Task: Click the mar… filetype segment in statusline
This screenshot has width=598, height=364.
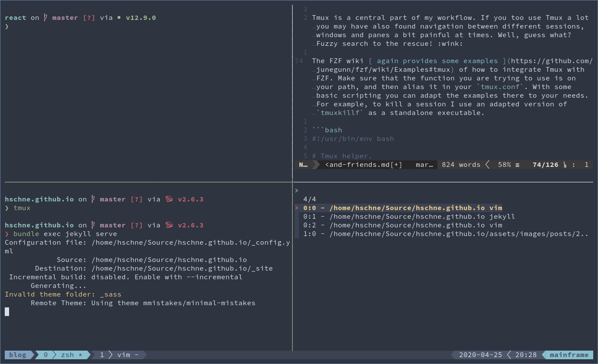Action: coord(424,165)
